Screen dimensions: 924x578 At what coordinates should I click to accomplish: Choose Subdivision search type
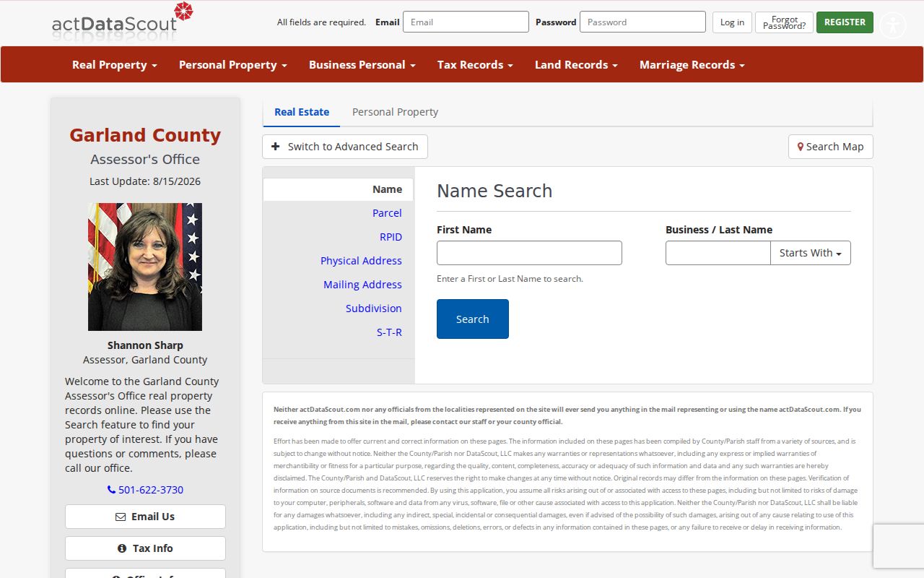point(373,309)
